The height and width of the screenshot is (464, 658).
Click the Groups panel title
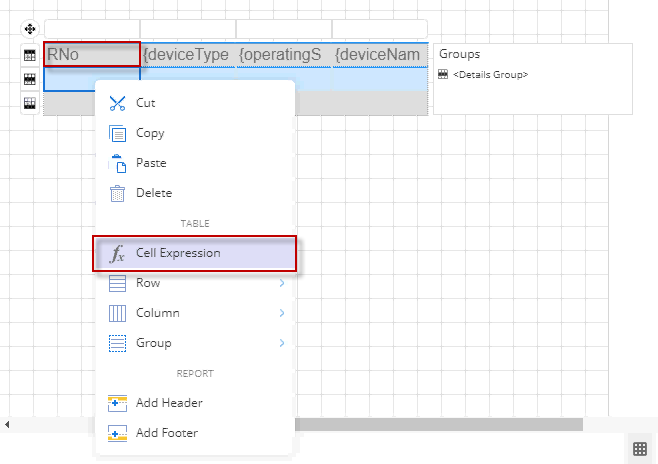460,54
